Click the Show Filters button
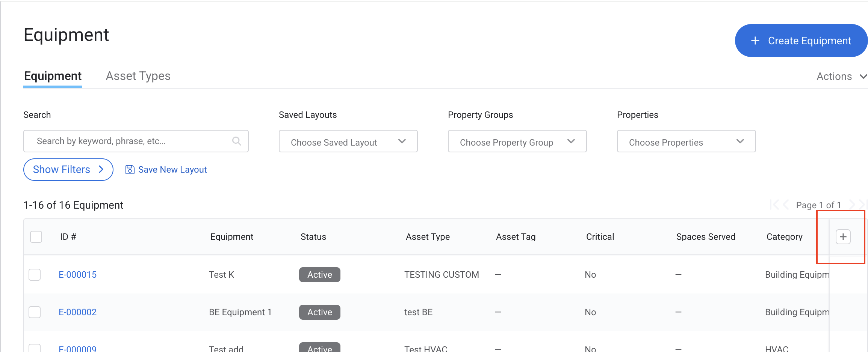 (x=68, y=170)
